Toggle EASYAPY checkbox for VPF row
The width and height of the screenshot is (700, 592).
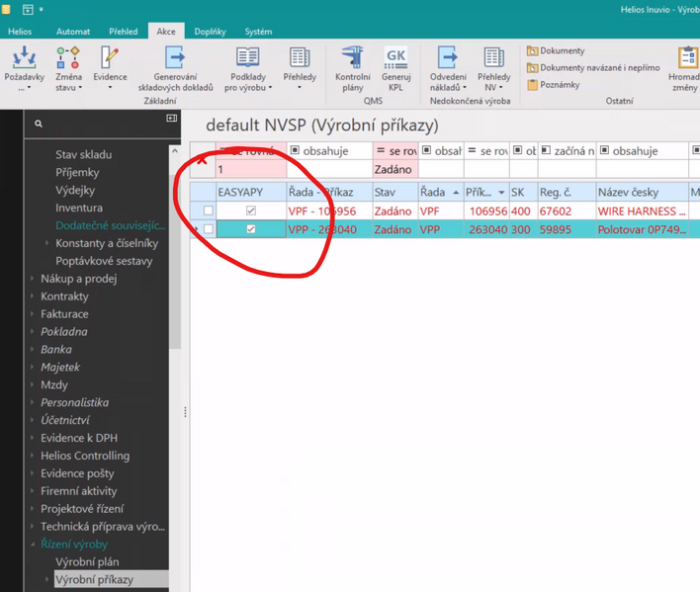click(251, 211)
